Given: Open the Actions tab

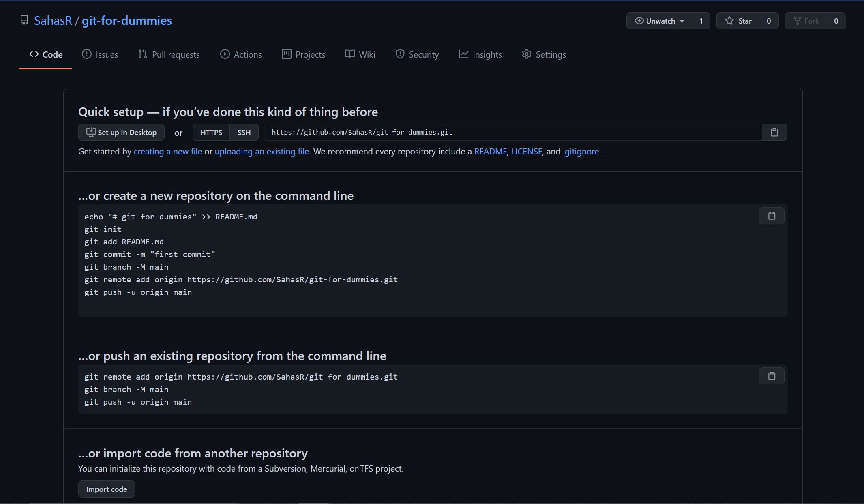Looking at the screenshot, I should pos(241,54).
